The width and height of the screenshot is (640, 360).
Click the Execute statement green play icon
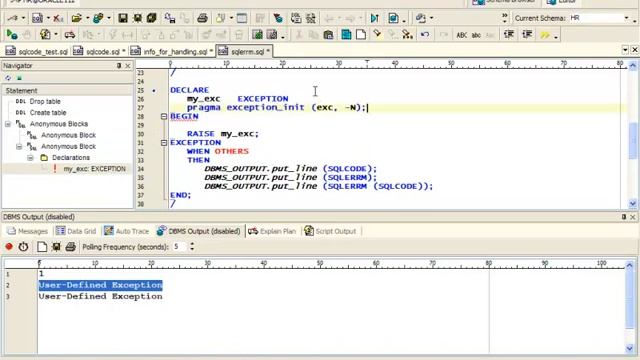click(x=11, y=35)
